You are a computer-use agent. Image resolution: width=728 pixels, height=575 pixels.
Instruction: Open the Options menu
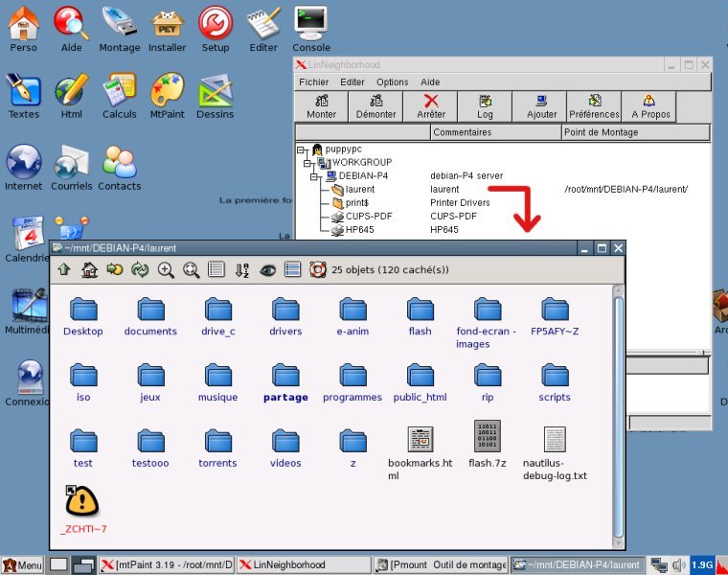coord(392,82)
